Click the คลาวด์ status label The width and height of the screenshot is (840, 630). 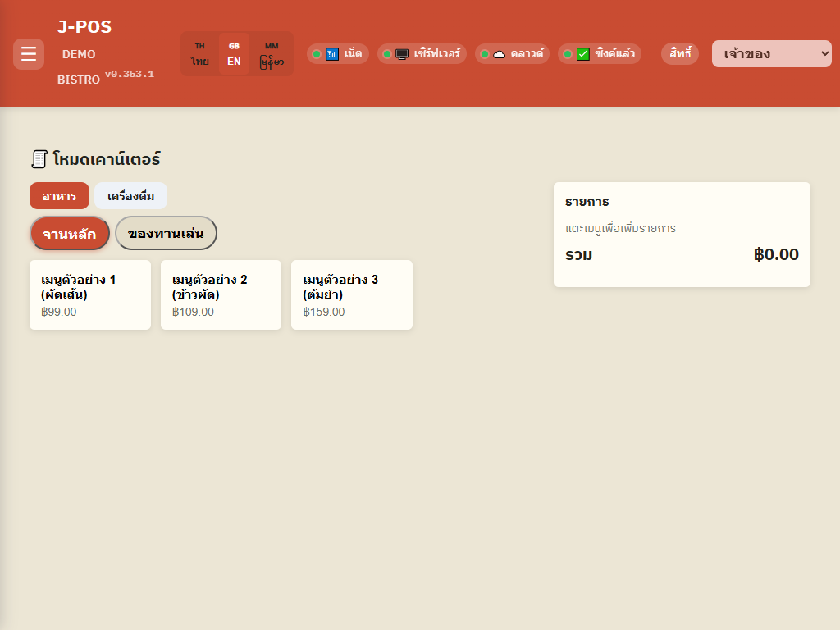pyautogui.click(x=527, y=53)
